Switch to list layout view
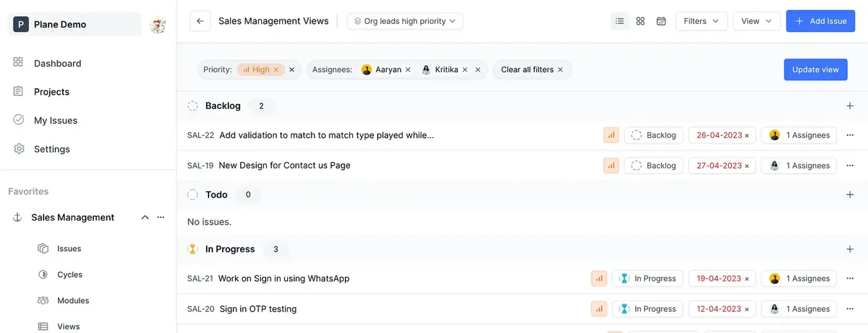 (619, 21)
